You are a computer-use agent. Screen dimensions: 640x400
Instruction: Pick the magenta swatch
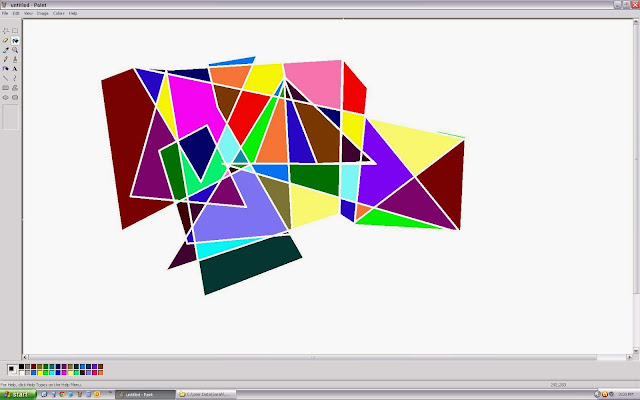[64, 373]
